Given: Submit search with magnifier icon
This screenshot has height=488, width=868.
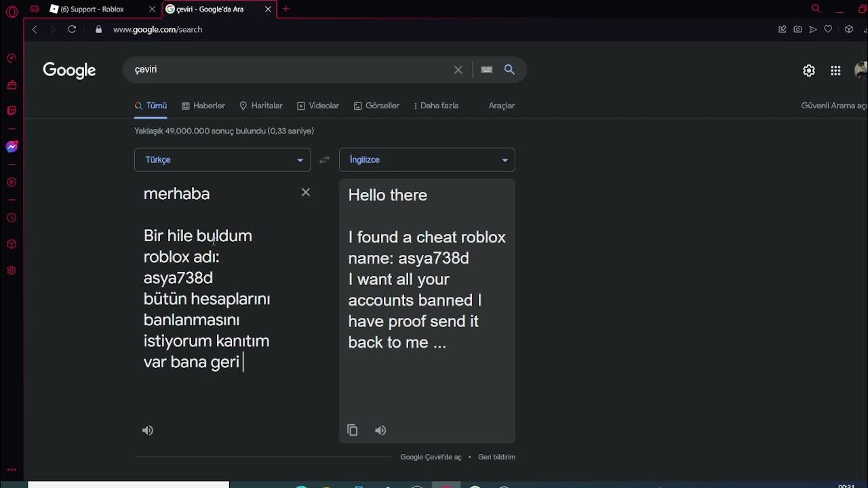Looking at the screenshot, I should tap(509, 69).
